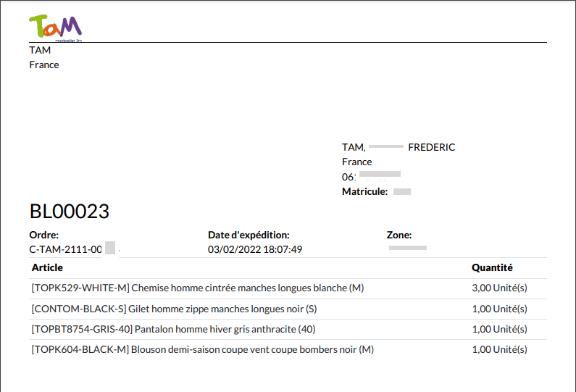Select the TOPK529-WHITE-M Chemise homme row
The image size is (576, 392).
tap(288, 288)
